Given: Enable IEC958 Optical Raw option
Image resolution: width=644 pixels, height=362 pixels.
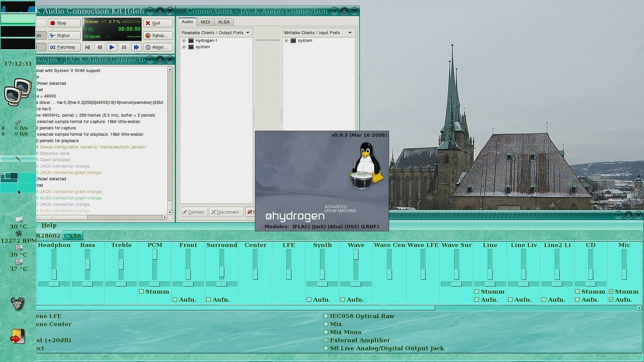Looking at the screenshot, I should pyautogui.click(x=326, y=316).
